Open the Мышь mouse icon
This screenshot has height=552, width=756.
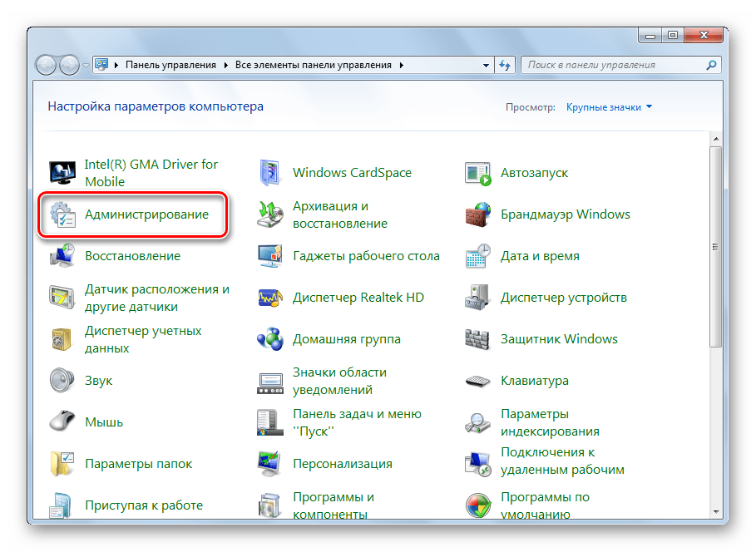63,422
